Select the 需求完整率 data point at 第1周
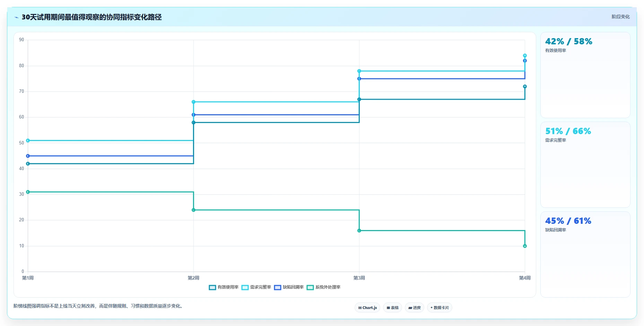The width and height of the screenshot is (644, 326). [28, 141]
